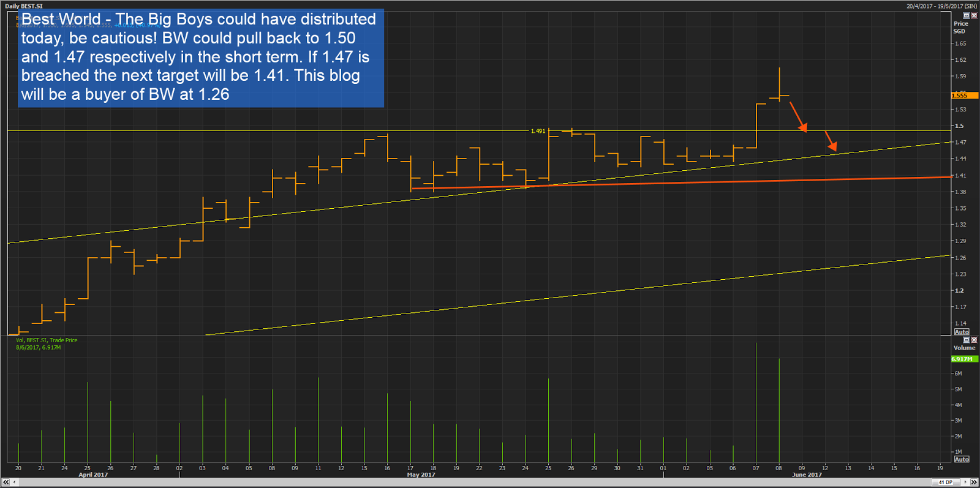
Task: Select the 25 May volume bar
Action: [548, 420]
